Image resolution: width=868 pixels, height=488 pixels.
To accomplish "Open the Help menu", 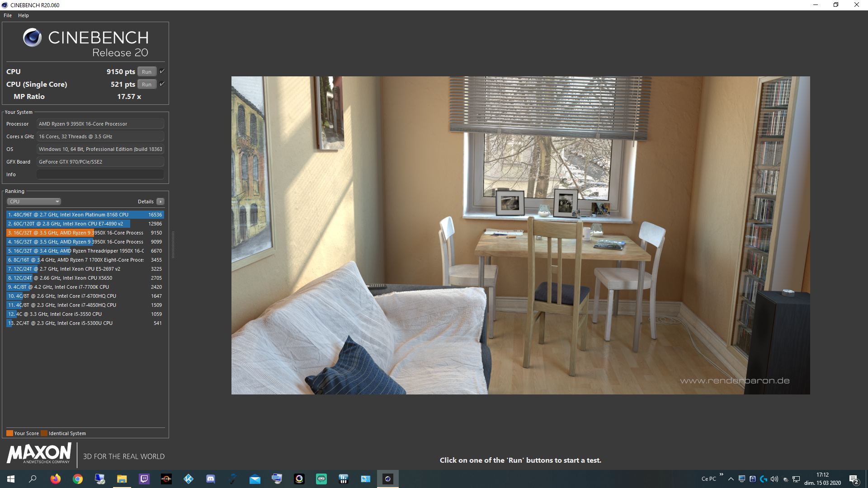I will point(24,15).
